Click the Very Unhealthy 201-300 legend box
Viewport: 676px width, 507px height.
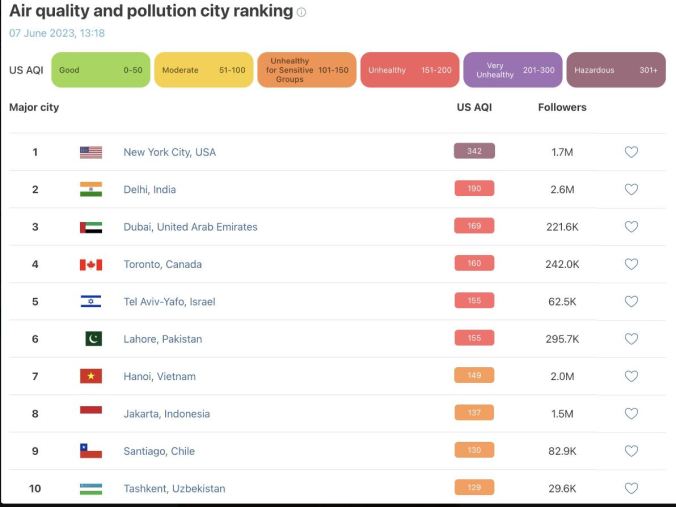point(513,70)
